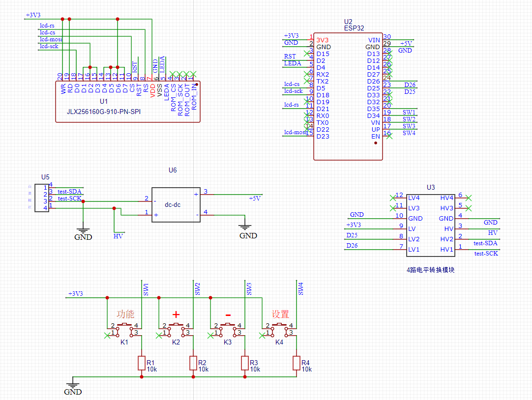Click the 功能 label above K1

coord(125,314)
